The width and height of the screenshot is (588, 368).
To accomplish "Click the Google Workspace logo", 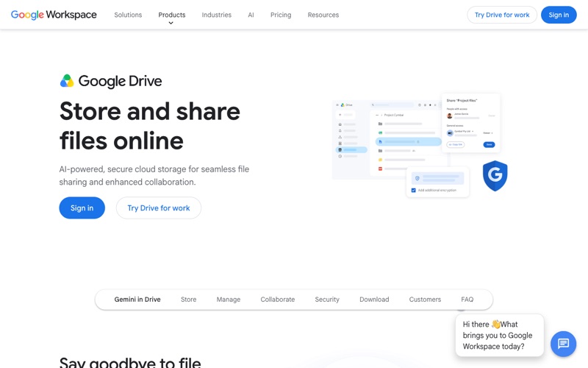I will tap(54, 15).
